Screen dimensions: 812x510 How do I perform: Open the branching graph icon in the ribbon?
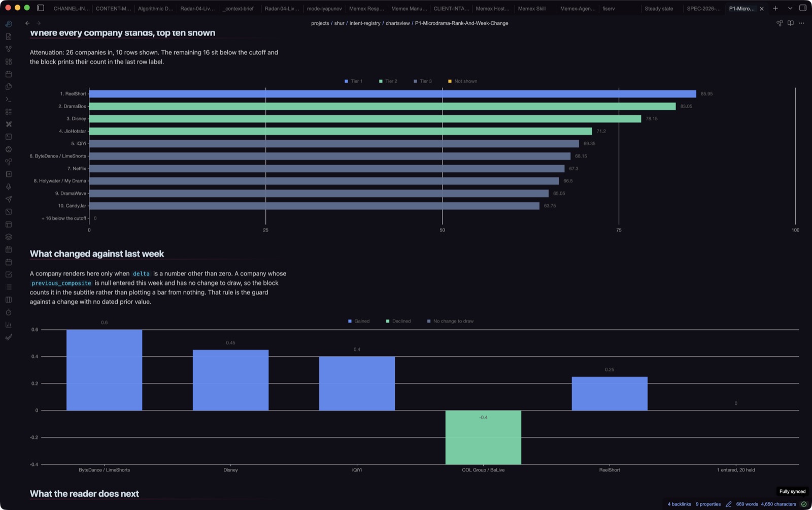tap(9, 49)
